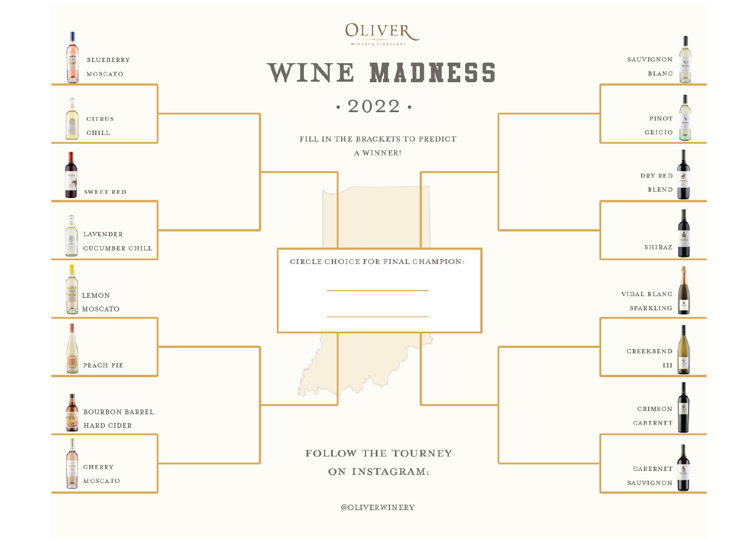This screenshot has width=756, height=539.
Task: Click the Dry Red Blend bottle
Action: (684, 175)
